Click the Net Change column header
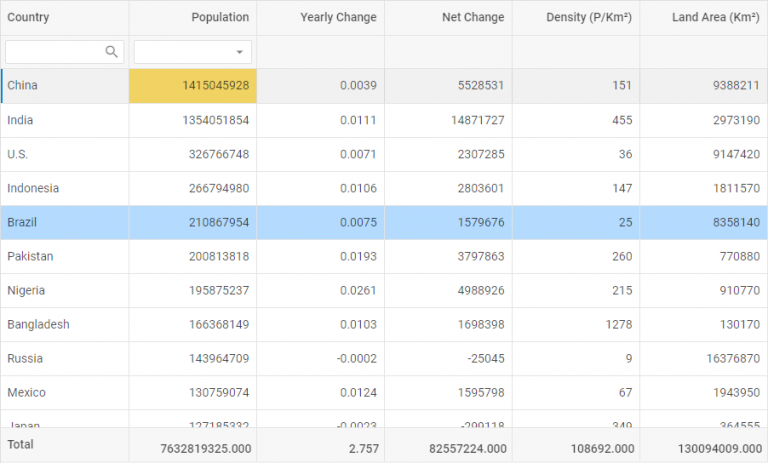768x463 pixels. coord(473,18)
